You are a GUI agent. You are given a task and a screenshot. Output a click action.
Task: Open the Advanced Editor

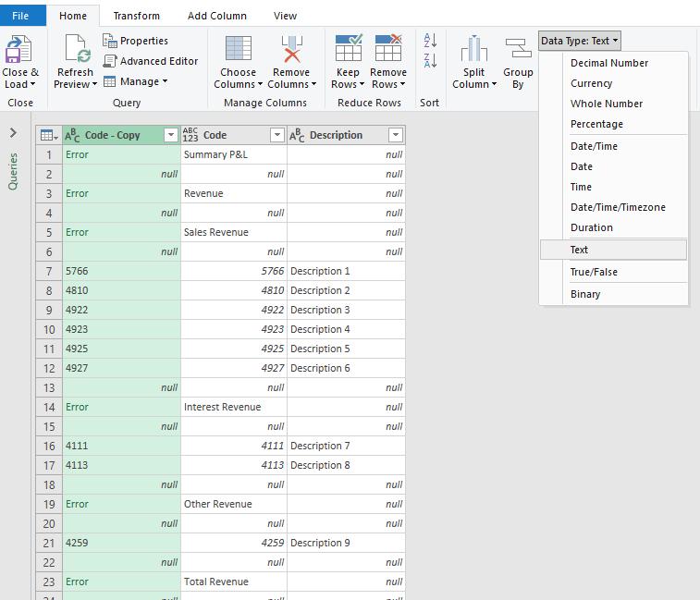pos(151,61)
